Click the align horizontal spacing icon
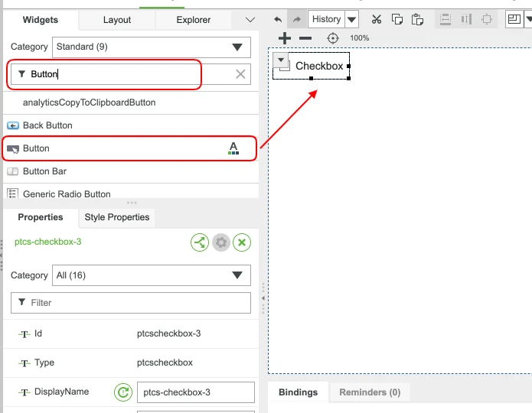Viewport: 532px width, 413px height. [x=466, y=19]
